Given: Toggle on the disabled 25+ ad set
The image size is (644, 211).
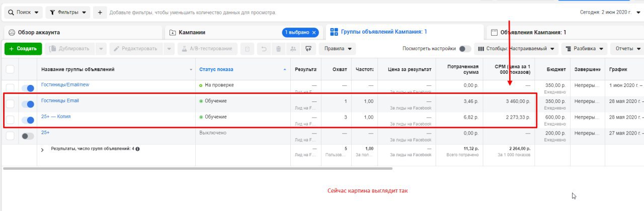Looking at the screenshot, I should [28, 136].
